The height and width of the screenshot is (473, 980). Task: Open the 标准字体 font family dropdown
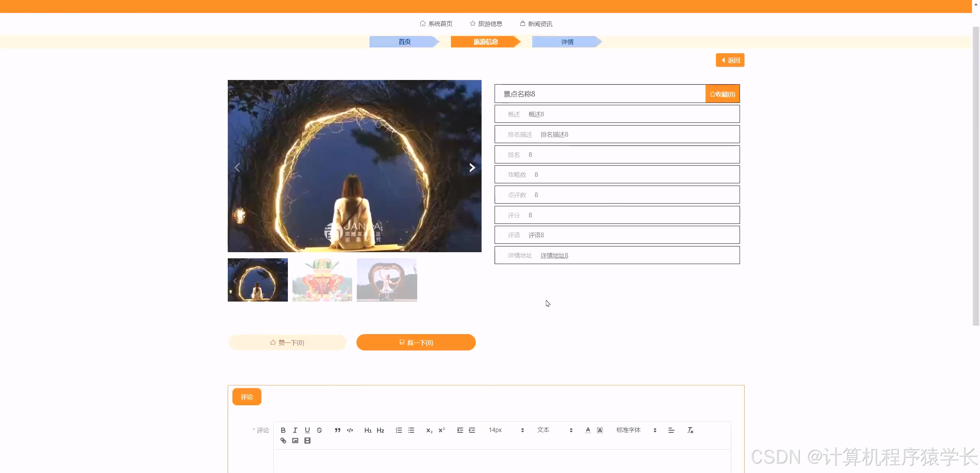[x=629, y=430]
